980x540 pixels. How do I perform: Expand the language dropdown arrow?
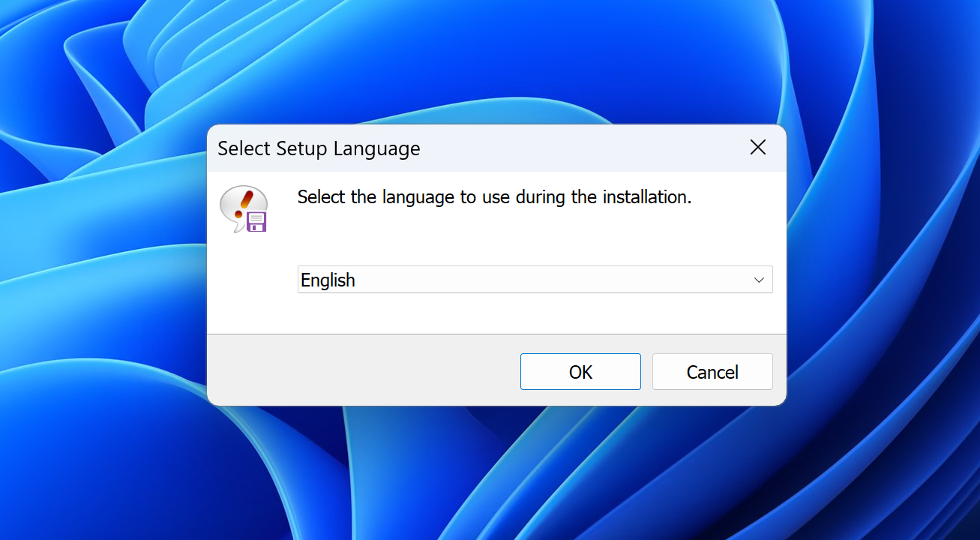(x=759, y=280)
